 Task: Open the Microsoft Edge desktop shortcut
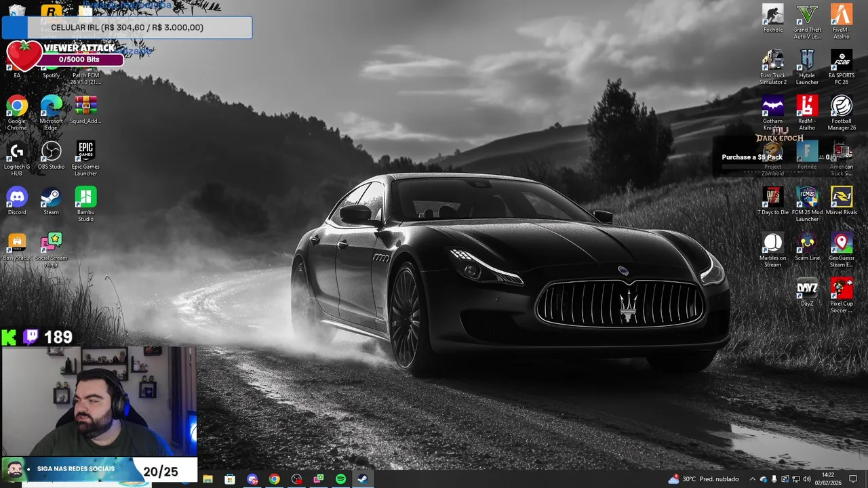(x=51, y=113)
